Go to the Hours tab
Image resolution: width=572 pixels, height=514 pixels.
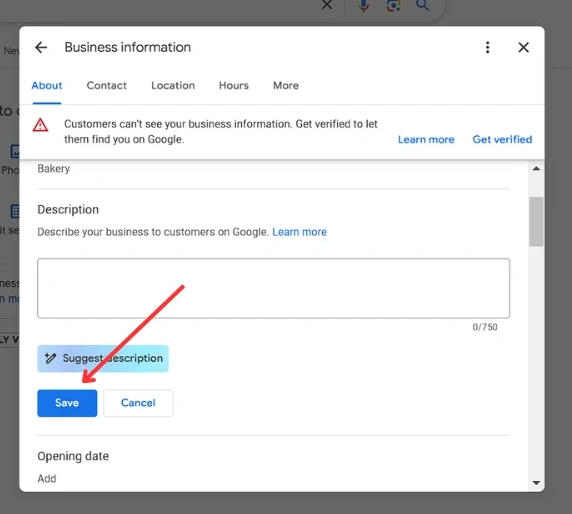234,85
